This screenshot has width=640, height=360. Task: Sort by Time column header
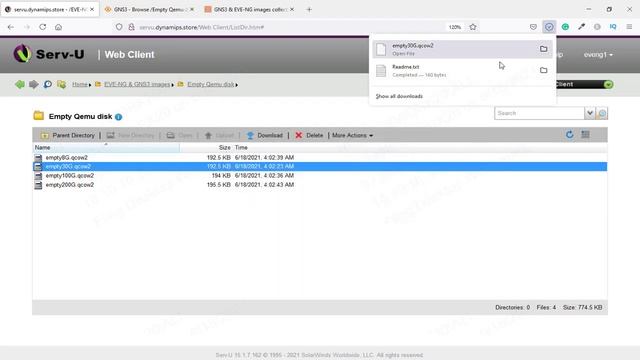coord(241,147)
